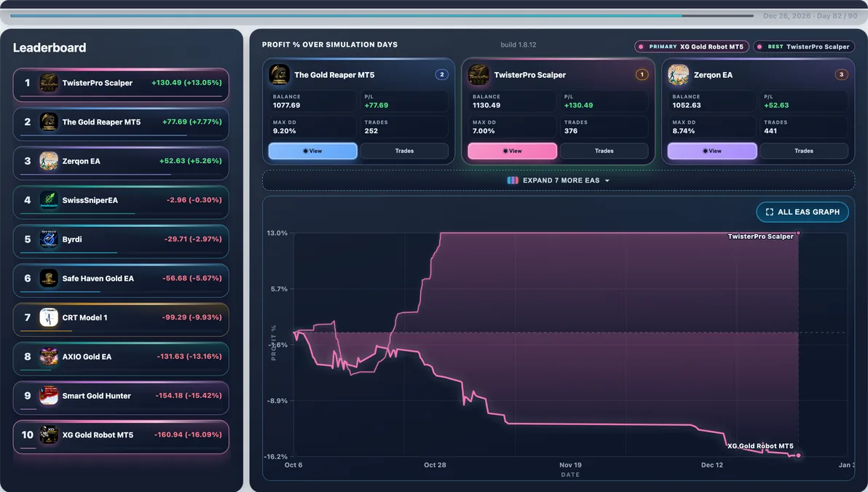Screen dimensions: 868x492
Task: Click the Safe Haven Gold EA icon
Action: pyautogui.click(x=49, y=278)
